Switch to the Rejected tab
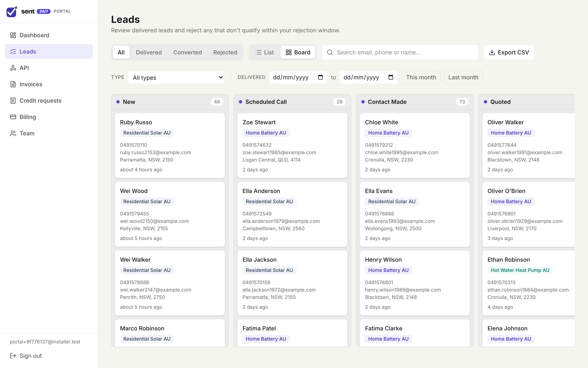 click(225, 52)
